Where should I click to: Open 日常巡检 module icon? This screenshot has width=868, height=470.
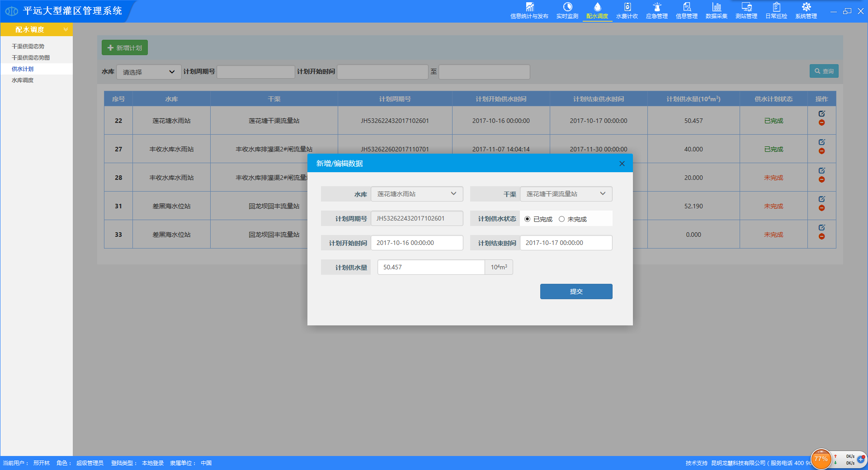click(776, 7)
